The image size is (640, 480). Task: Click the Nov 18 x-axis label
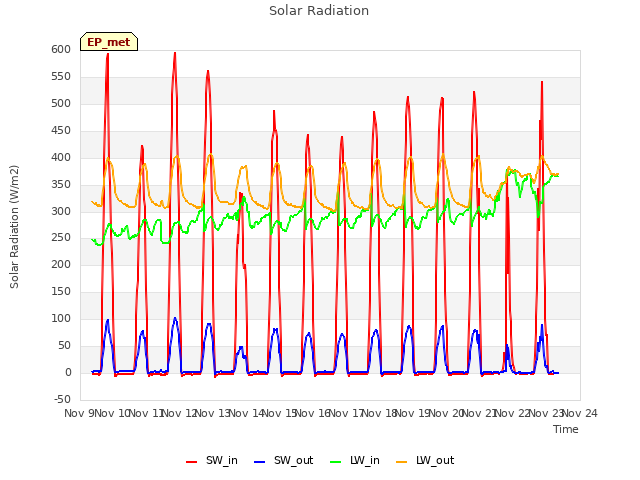pos(380,413)
